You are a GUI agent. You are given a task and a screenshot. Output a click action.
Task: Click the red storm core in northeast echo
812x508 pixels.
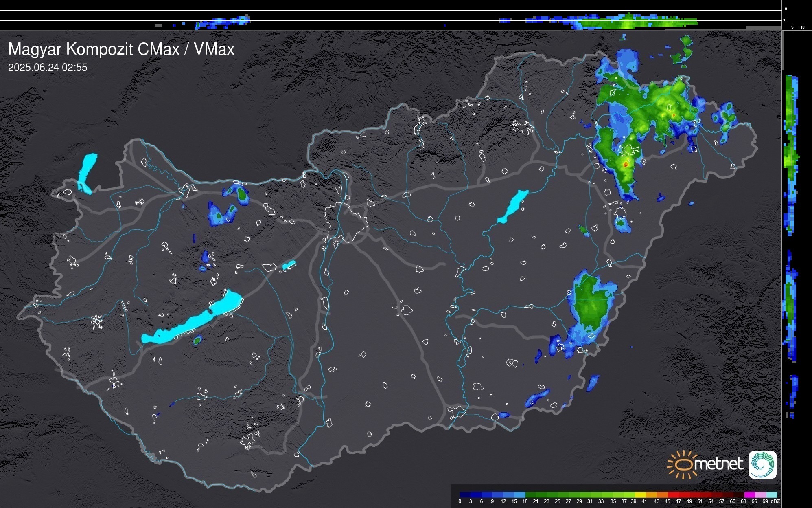point(626,165)
